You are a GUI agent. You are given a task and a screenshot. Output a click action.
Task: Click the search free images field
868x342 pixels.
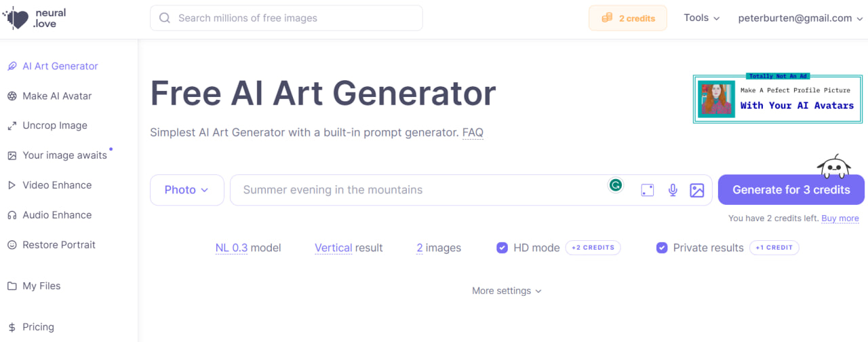[x=286, y=18]
